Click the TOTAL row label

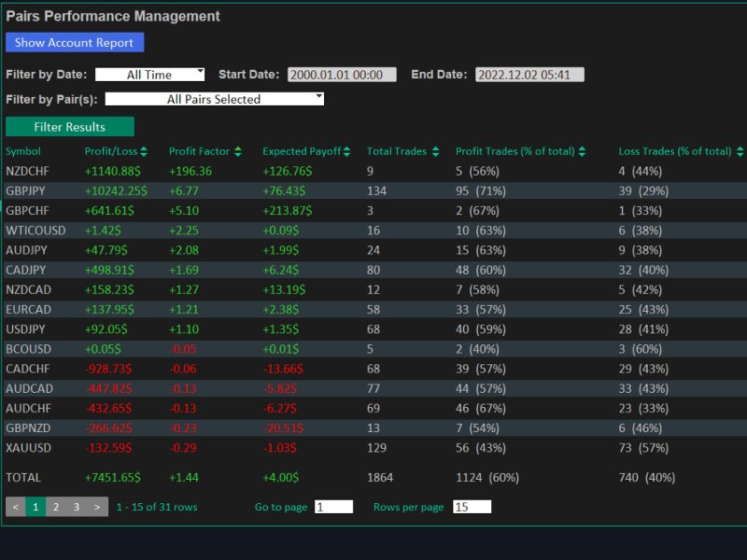point(23,477)
